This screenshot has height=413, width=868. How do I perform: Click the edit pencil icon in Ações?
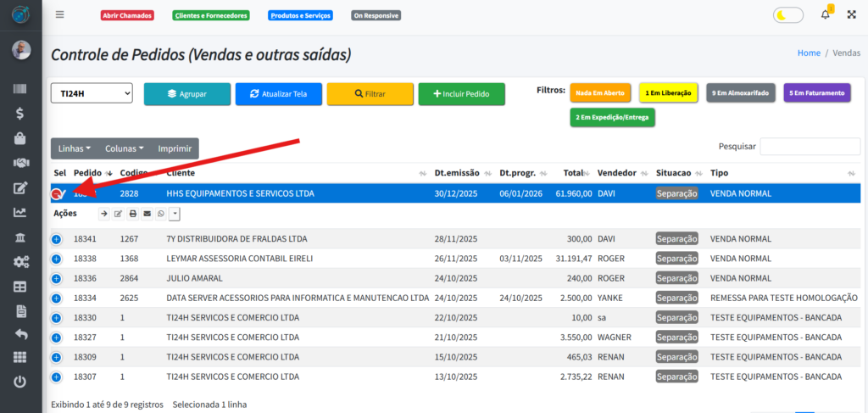coord(119,214)
